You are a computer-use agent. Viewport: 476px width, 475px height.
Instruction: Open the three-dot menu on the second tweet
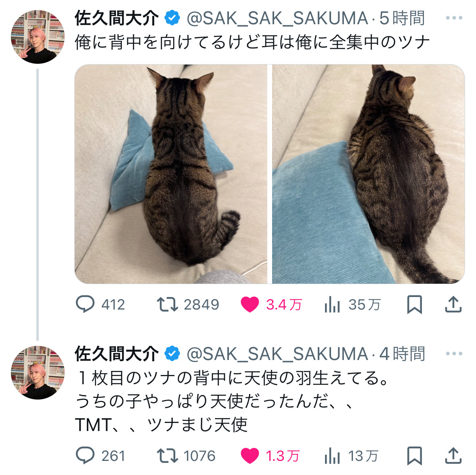(454, 354)
